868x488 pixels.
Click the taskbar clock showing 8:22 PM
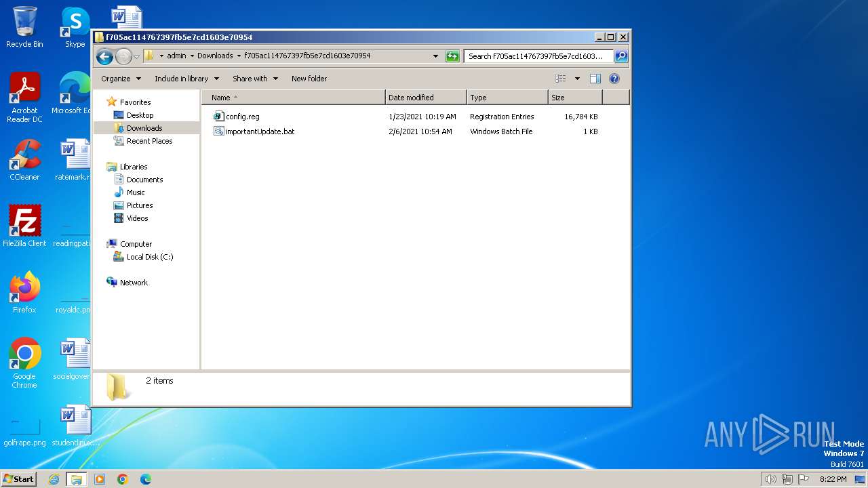(x=833, y=479)
